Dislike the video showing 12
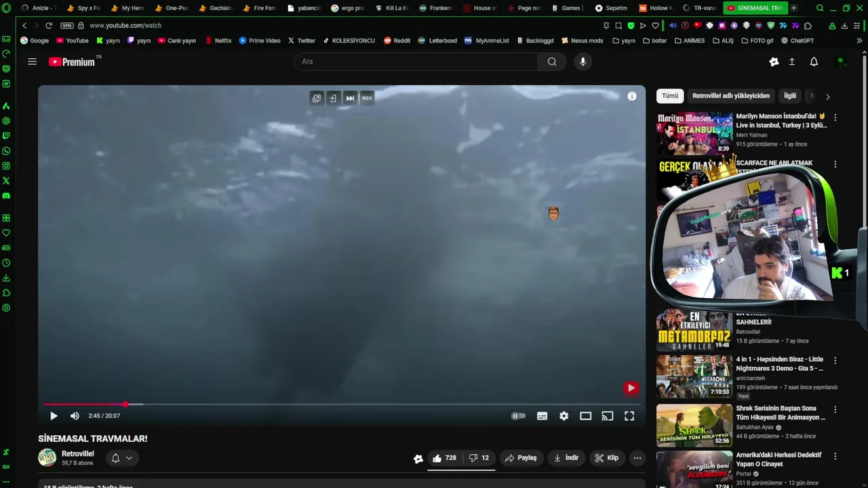The height and width of the screenshot is (488, 868). [x=479, y=458]
